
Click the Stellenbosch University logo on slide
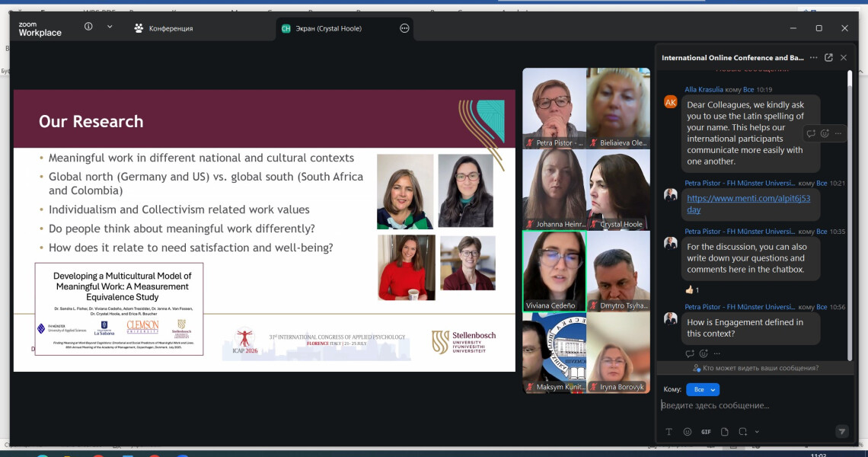tap(464, 342)
